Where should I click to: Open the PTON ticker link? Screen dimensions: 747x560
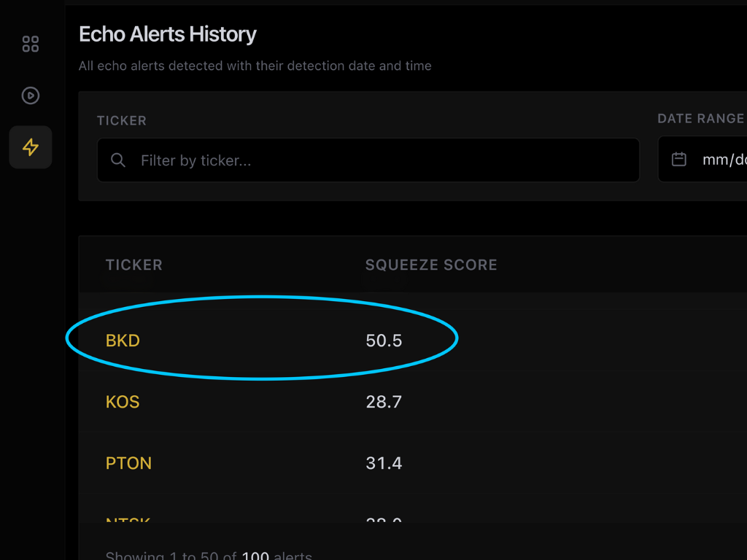(128, 463)
